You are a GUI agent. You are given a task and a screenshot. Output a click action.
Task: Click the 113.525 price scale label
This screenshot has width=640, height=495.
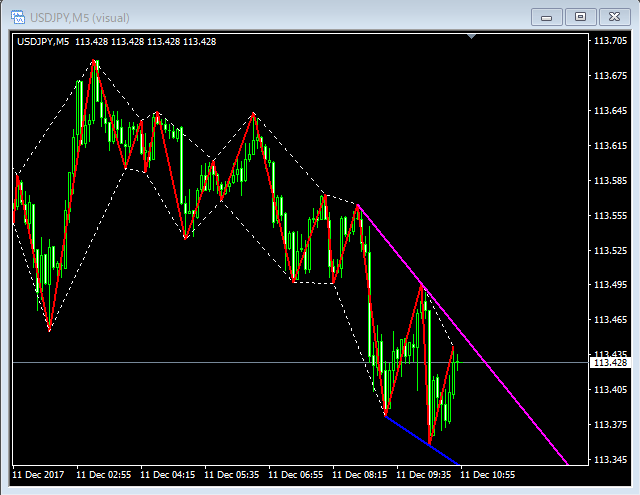click(610, 250)
